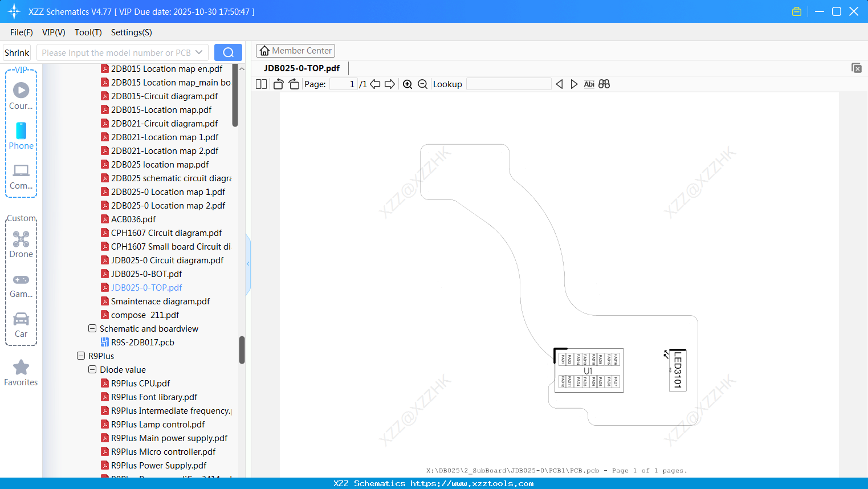Toggle the two-page split view icon
The image size is (868, 489).
coord(261,84)
